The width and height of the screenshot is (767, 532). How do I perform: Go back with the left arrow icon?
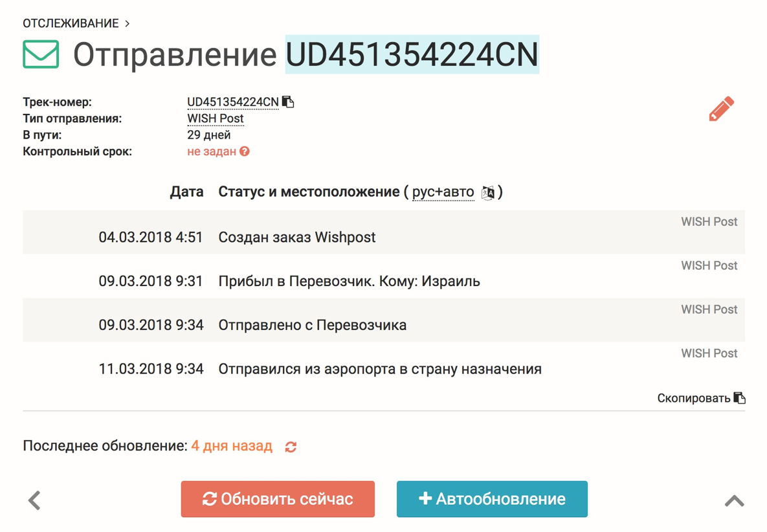tap(35, 500)
